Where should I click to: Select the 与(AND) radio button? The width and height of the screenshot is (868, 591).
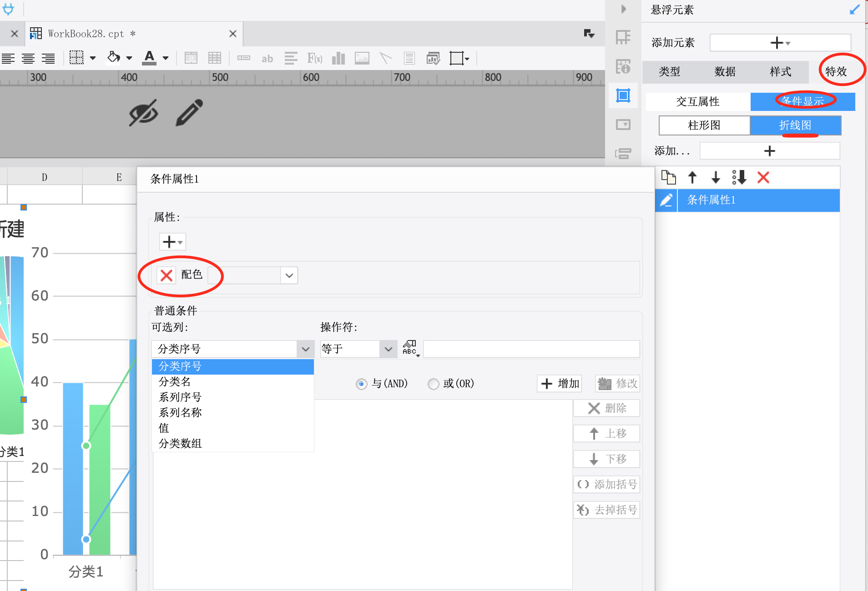click(x=361, y=384)
